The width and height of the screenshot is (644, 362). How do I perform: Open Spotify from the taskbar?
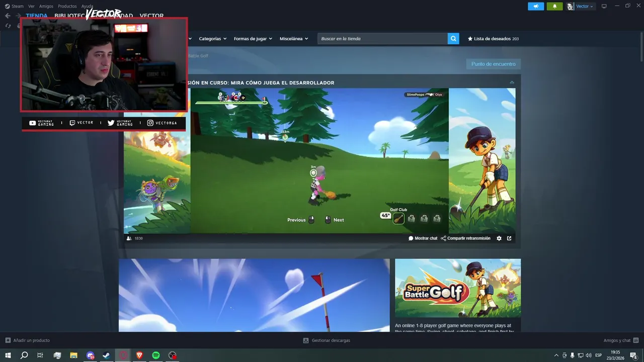pyautogui.click(x=156, y=355)
